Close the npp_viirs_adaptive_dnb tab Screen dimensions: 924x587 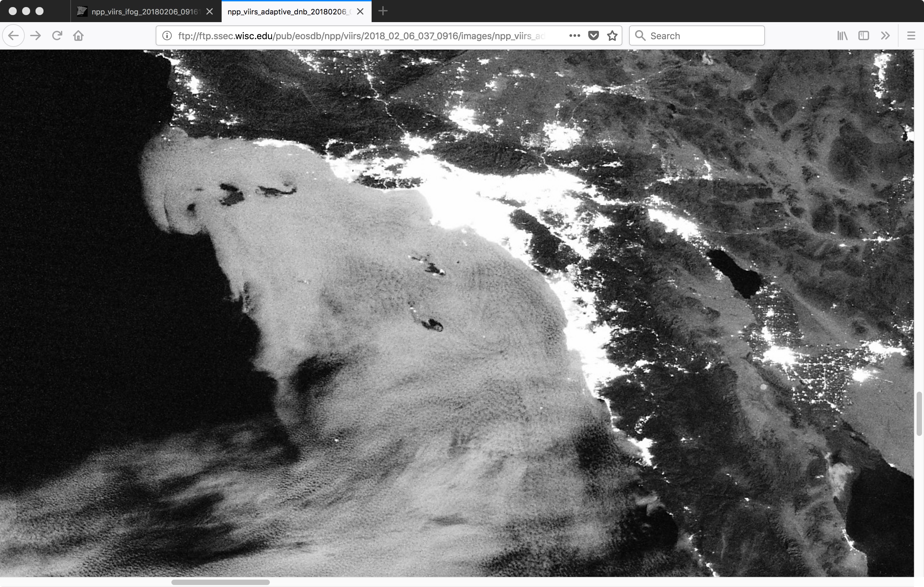(360, 11)
